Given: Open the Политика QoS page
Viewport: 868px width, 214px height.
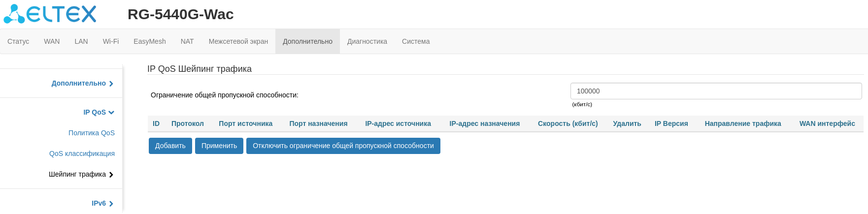Looking at the screenshot, I should point(92,133).
